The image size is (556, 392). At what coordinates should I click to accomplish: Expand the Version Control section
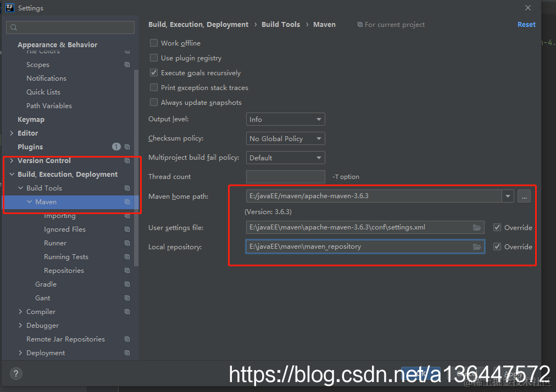12,160
